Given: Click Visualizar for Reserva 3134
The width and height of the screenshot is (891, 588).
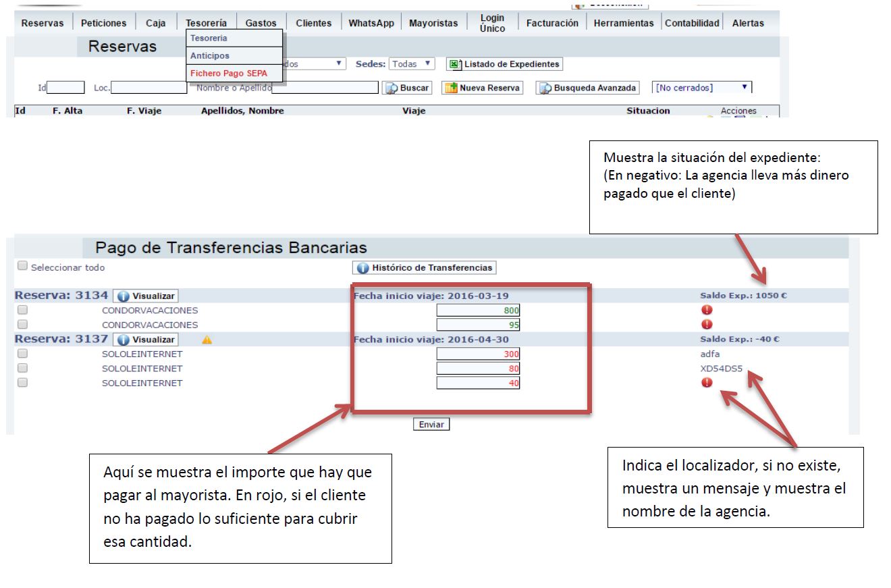Looking at the screenshot, I should pyautogui.click(x=146, y=296).
